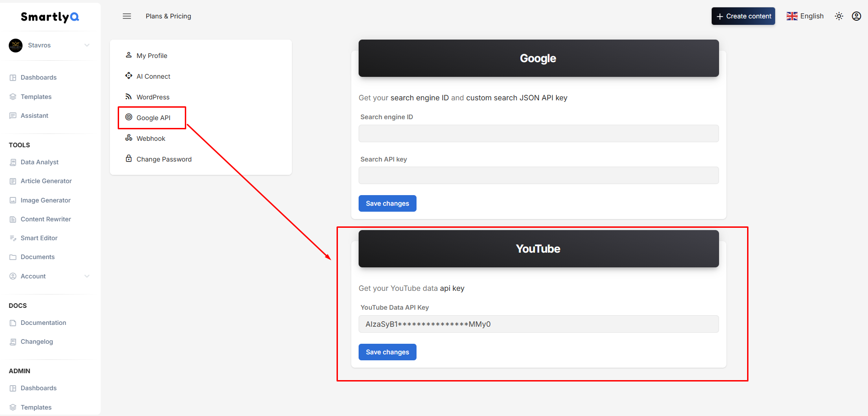Open Change Password settings tab

tap(164, 159)
